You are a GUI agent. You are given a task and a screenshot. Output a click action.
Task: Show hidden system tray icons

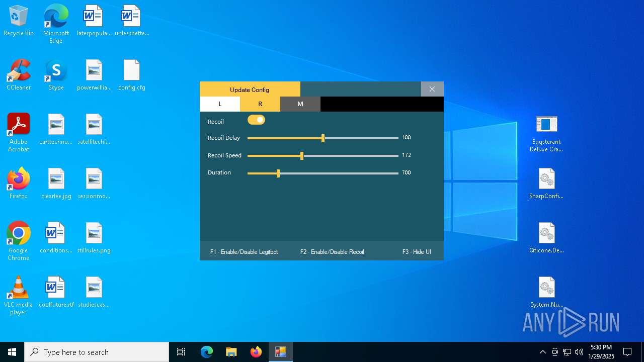(x=542, y=352)
